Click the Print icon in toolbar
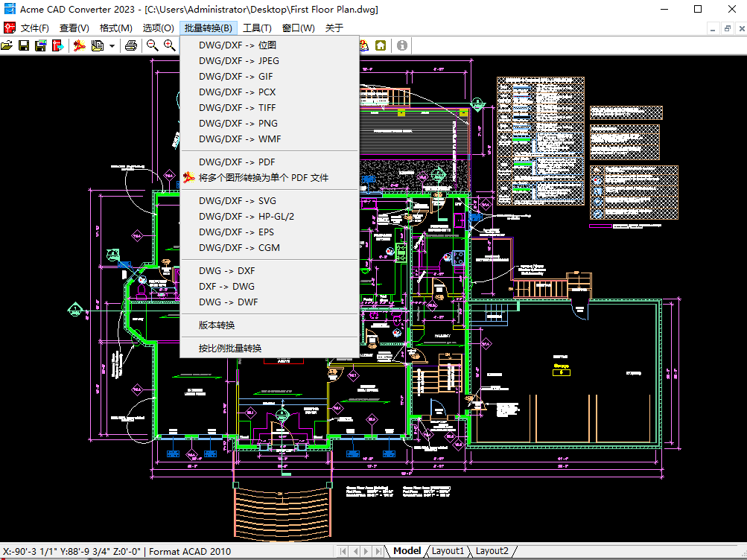Image resolution: width=747 pixels, height=560 pixels. pos(131,45)
